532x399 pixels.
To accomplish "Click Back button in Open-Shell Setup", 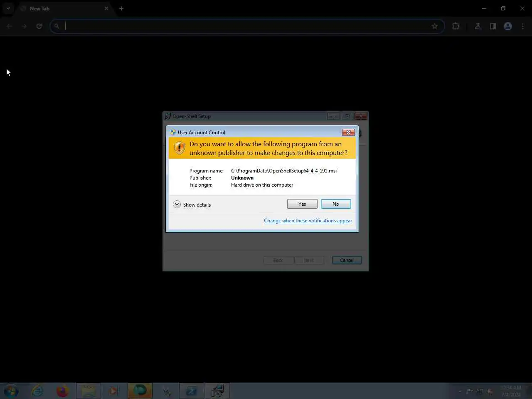I will point(278,260).
